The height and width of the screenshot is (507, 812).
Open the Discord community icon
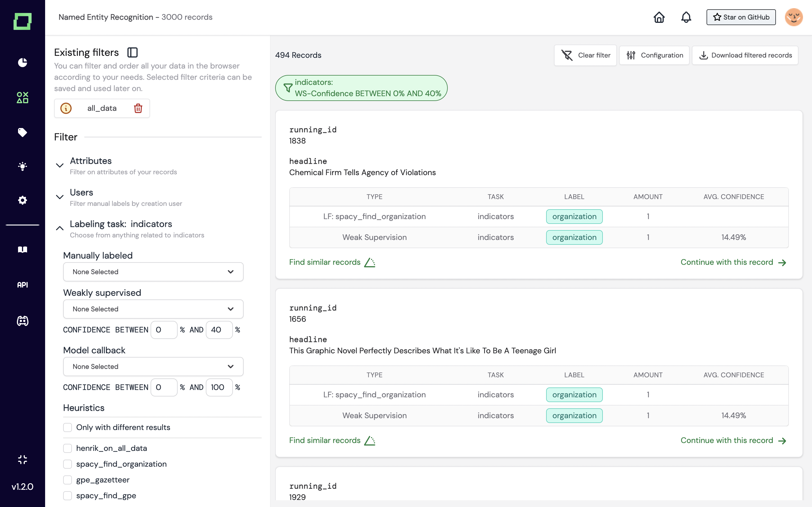pos(23,321)
